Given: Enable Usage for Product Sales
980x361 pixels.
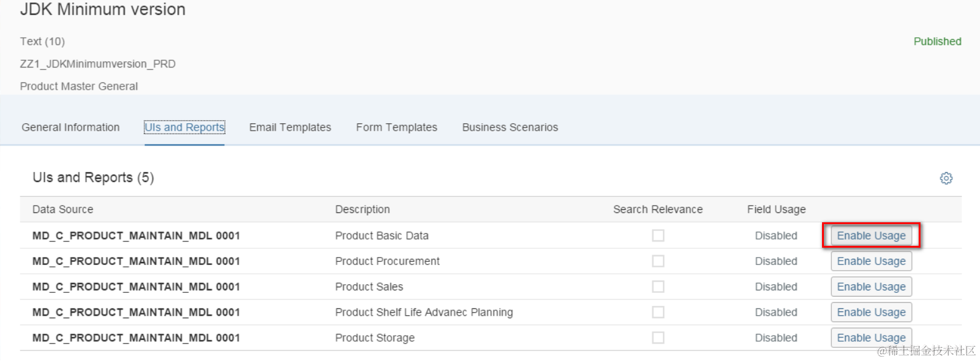Looking at the screenshot, I should point(871,287).
